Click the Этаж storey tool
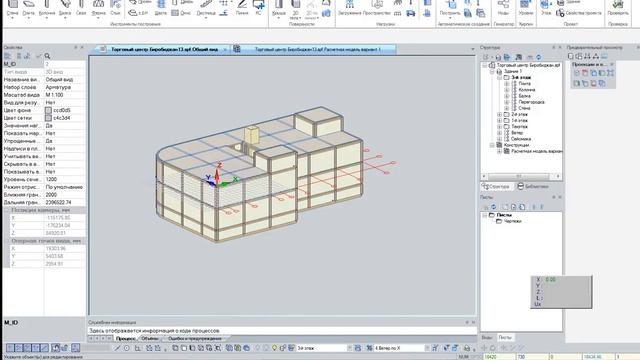Viewport: 640px width, 360px height. (x=545, y=8)
